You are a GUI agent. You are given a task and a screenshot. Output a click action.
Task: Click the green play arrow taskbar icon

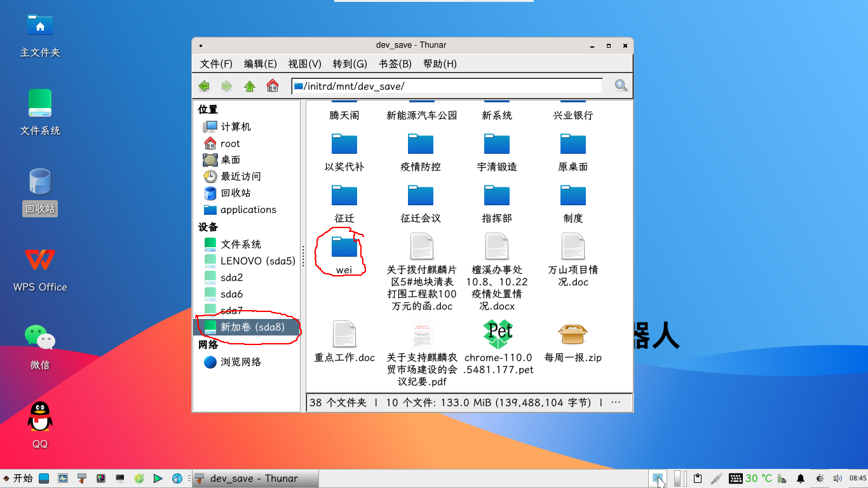point(158,478)
